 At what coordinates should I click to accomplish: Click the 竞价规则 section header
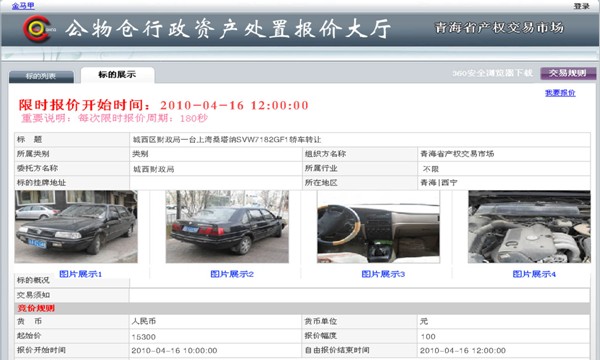click(x=36, y=308)
